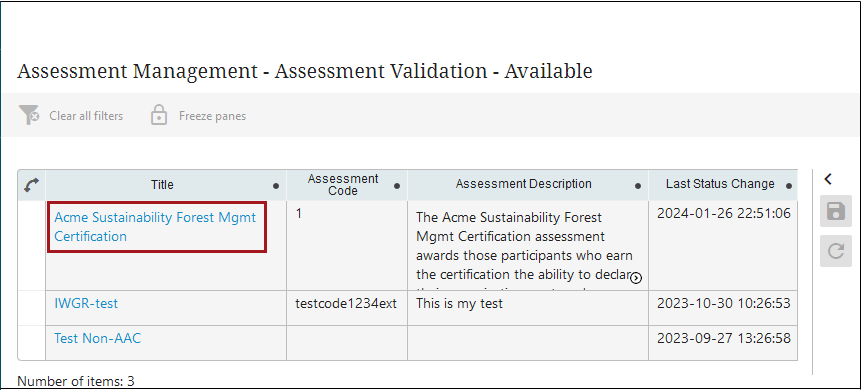Click the Clear all filters funnel icon
The height and width of the screenshot is (390, 862).
[29, 116]
